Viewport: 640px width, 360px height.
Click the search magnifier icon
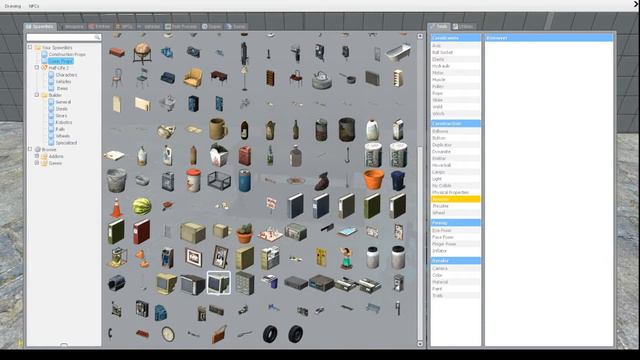click(97, 37)
